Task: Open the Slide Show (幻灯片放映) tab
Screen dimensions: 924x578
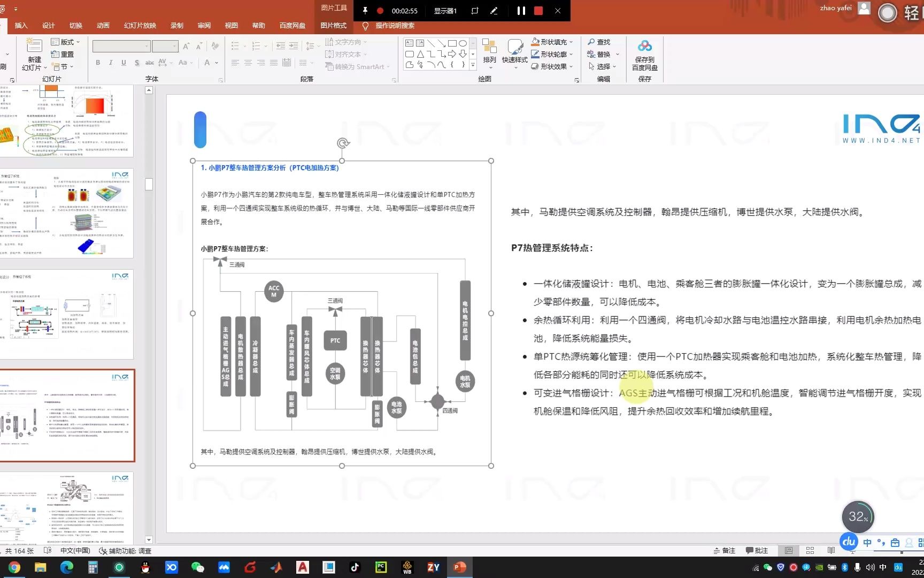Action: pos(140,26)
